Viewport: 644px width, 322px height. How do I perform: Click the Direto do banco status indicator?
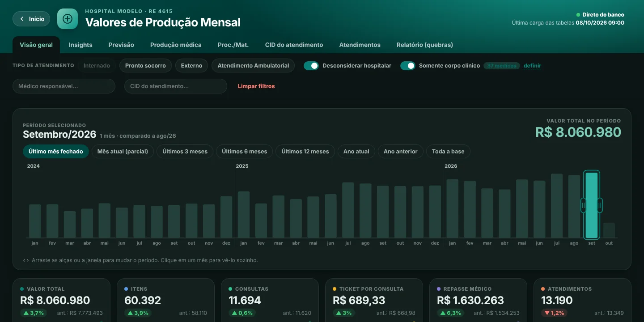pos(600,15)
